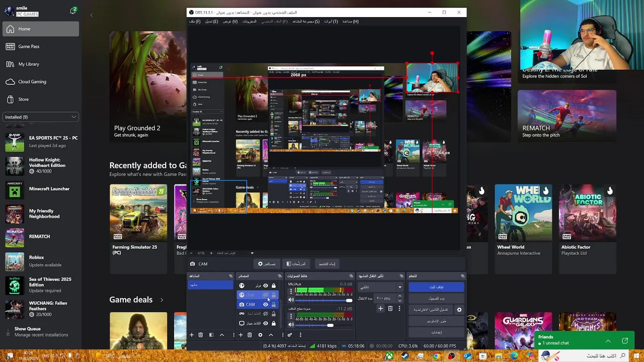Show the game capture source eye

[x=266, y=314]
